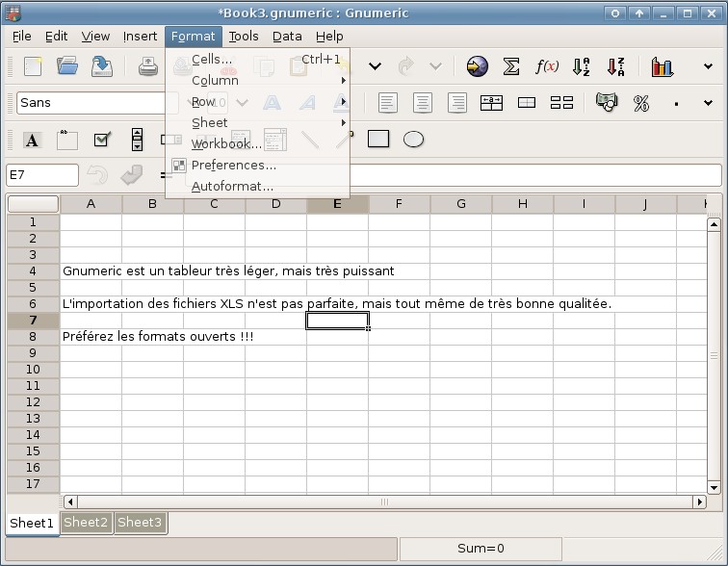Open the Insert menu
Screen dimensions: 728x566
[x=140, y=37]
